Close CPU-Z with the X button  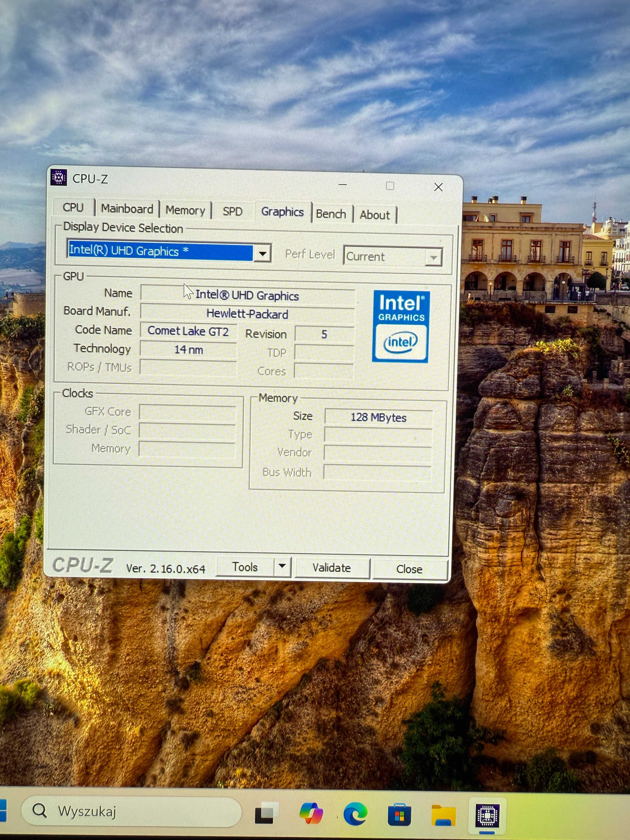pyautogui.click(x=439, y=187)
